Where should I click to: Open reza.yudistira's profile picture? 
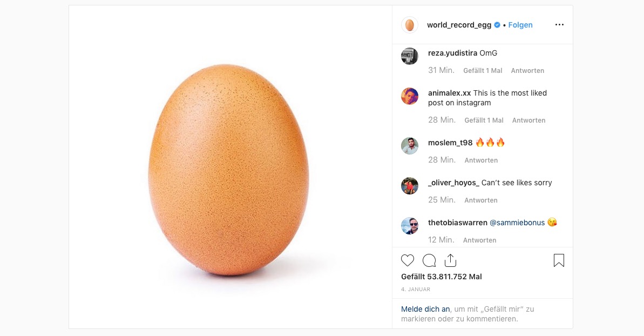pos(410,56)
